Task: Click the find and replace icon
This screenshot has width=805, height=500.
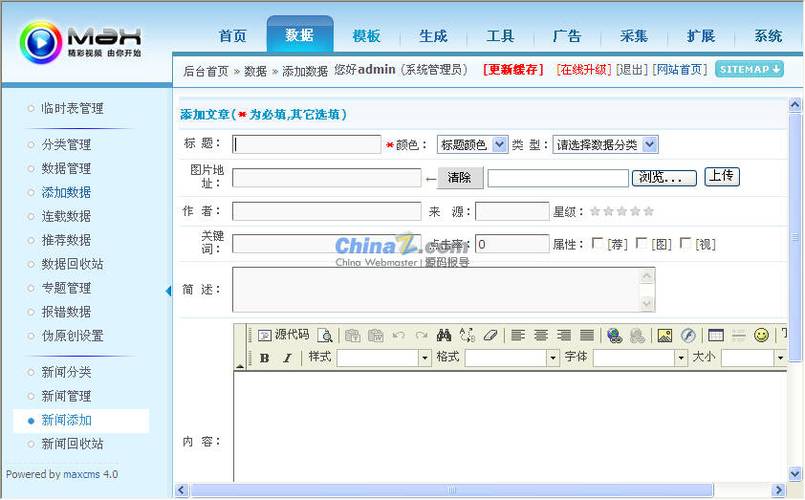Action: click(467, 335)
